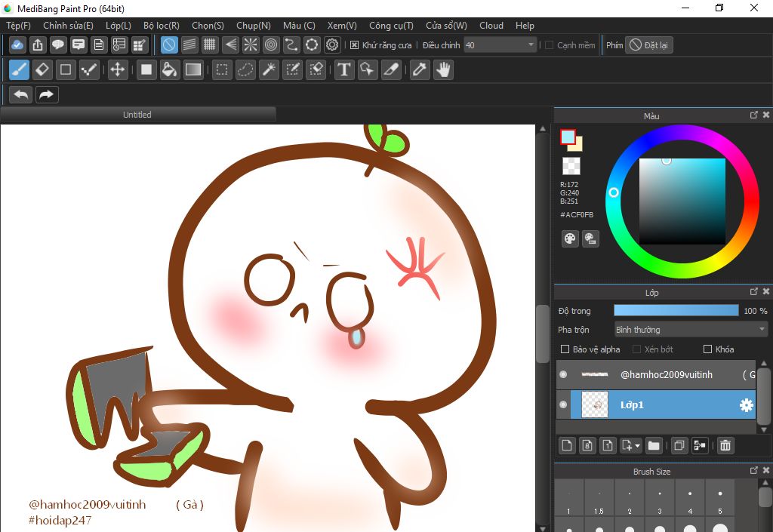Open the Lớp(L) menu

(119, 26)
